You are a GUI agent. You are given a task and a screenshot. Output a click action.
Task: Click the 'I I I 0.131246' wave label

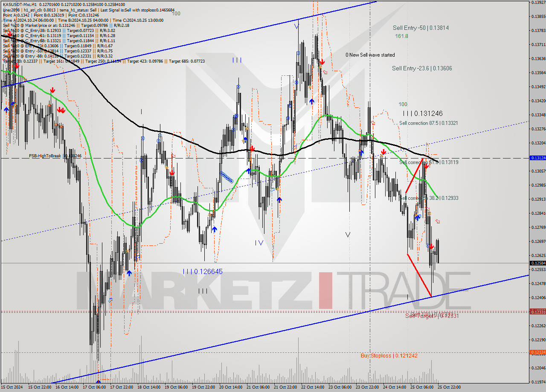pyautogui.click(x=423, y=113)
